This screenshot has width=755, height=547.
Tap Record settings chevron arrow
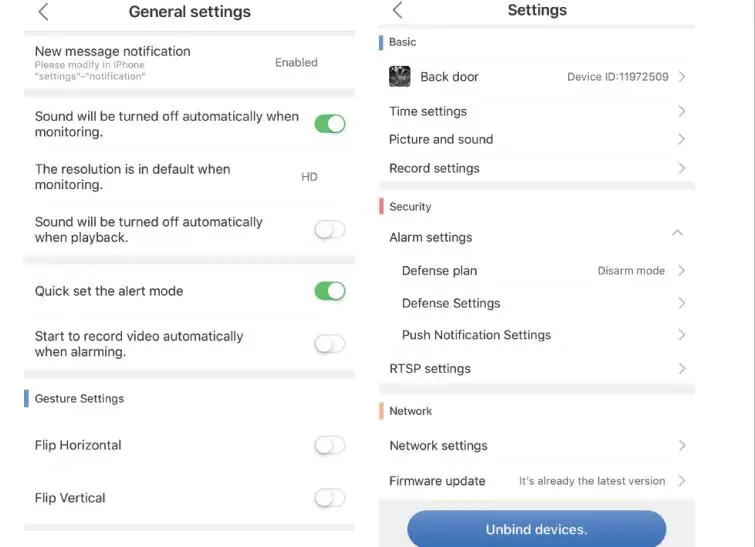682,168
